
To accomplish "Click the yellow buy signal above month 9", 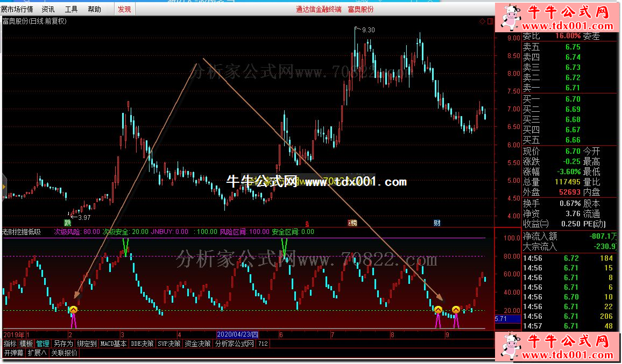I will (456, 310).
